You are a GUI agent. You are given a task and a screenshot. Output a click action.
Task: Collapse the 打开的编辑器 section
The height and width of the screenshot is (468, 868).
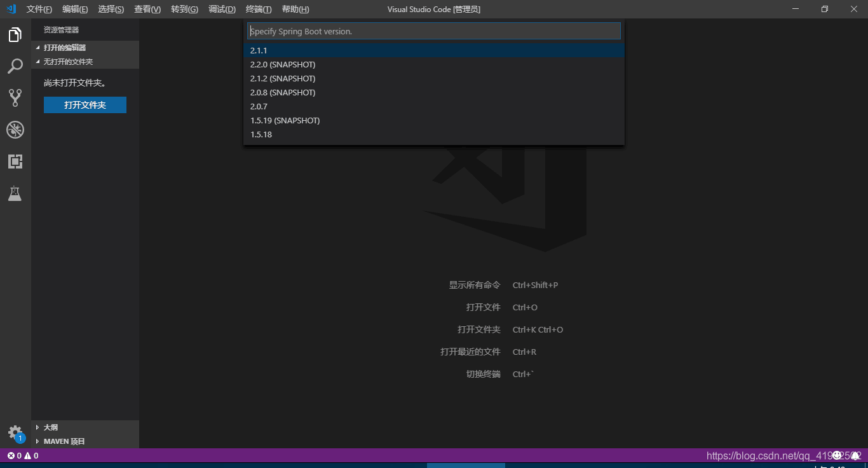(85, 48)
